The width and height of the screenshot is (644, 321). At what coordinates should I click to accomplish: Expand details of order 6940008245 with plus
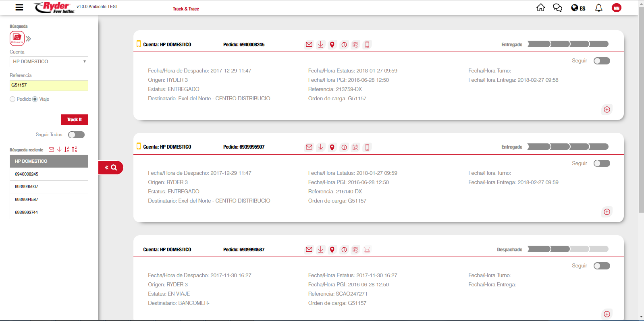click(x=607, y=110)
